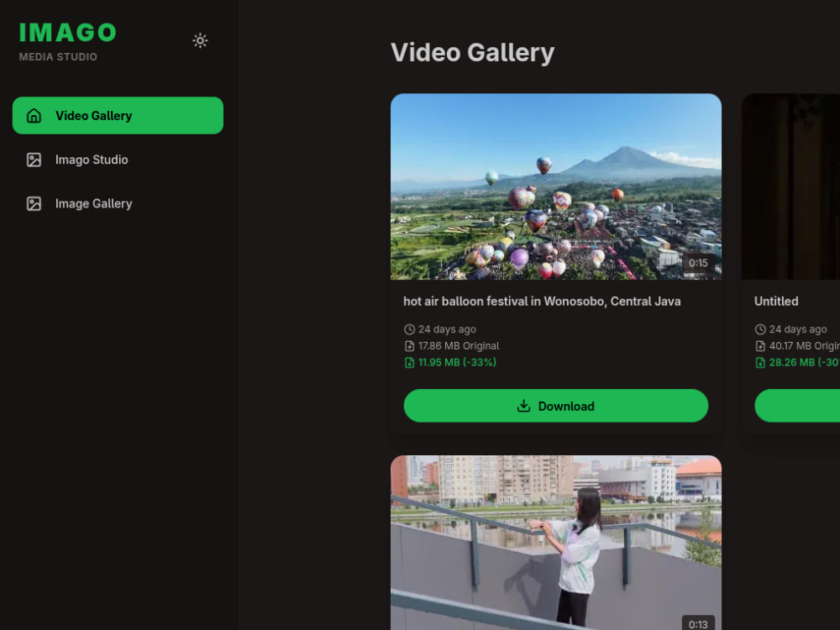
Task: Click the green compressed file icon by 11.95 MB
Action: click(x=409, y=363)
